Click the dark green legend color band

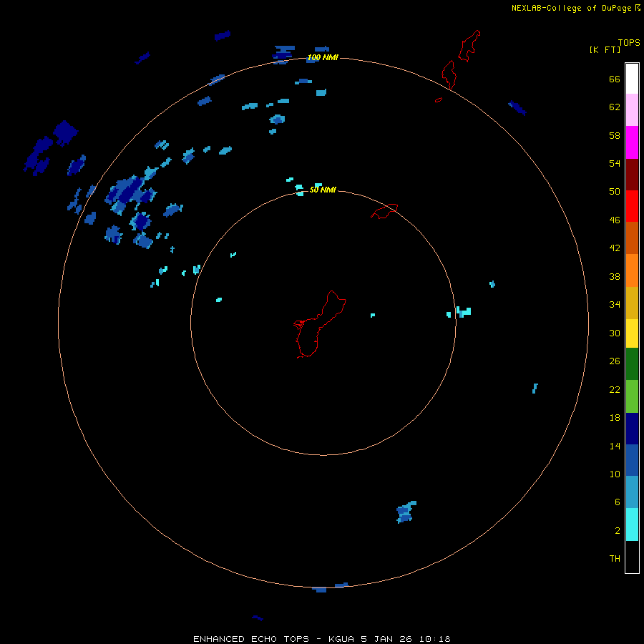pos(632,364)
